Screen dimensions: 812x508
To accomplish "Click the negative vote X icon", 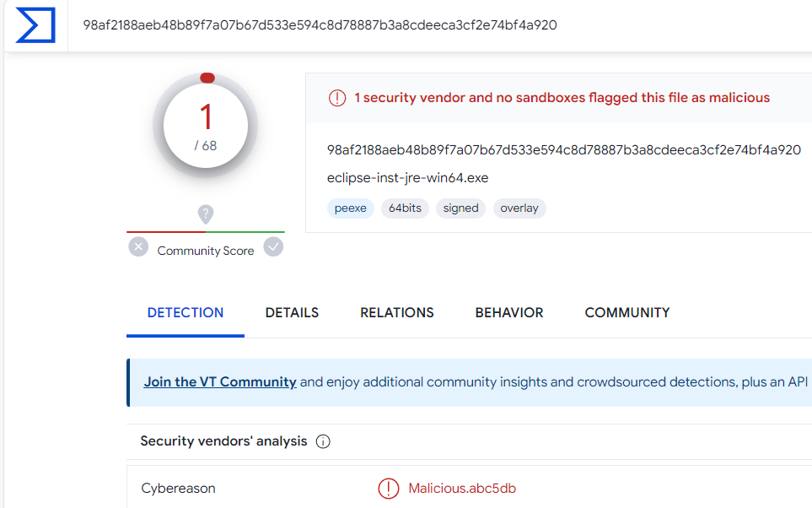I will point(138,247).
